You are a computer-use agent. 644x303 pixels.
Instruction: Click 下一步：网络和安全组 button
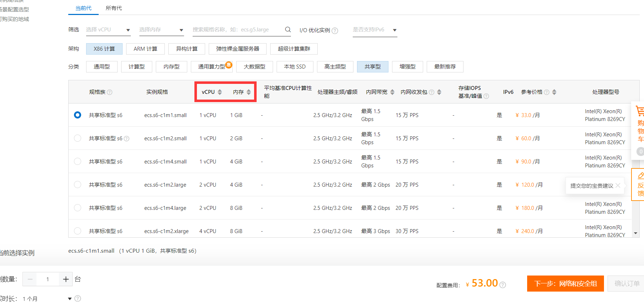tap(565, 283)
